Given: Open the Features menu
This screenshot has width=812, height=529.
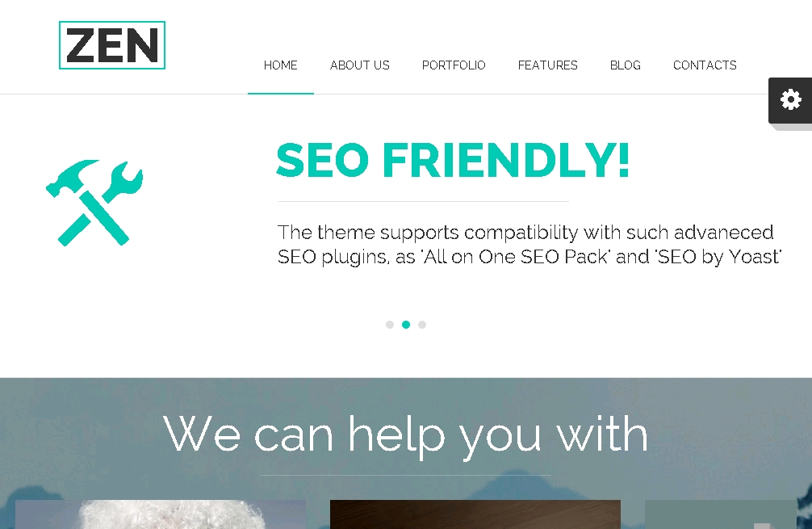Looking at the screenshot, I should pos(548,65).
